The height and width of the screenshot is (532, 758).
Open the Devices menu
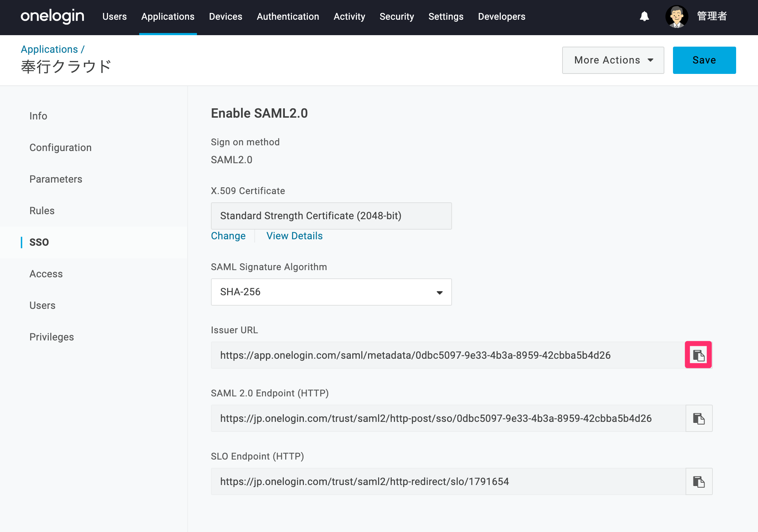[226, 17]
